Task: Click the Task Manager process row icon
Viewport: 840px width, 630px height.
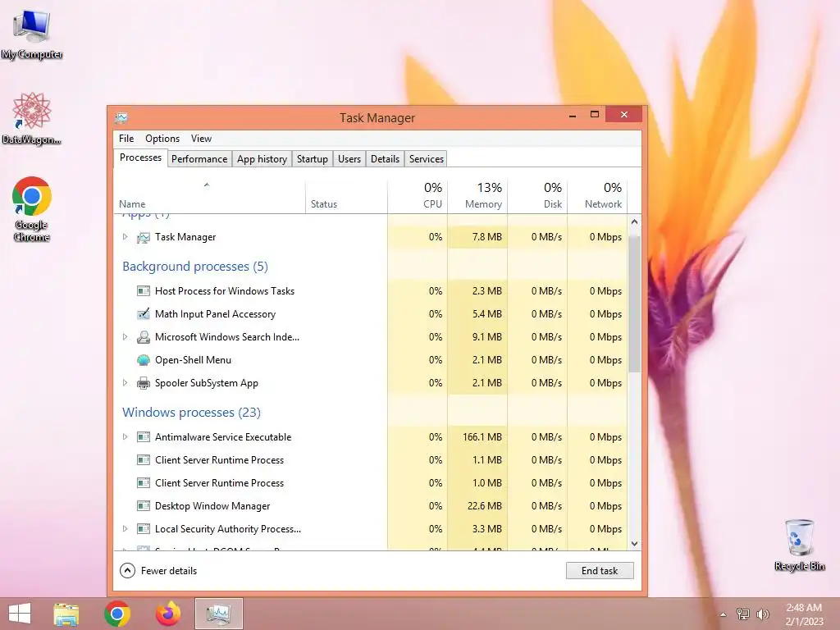Action: [x=143, y=237]
